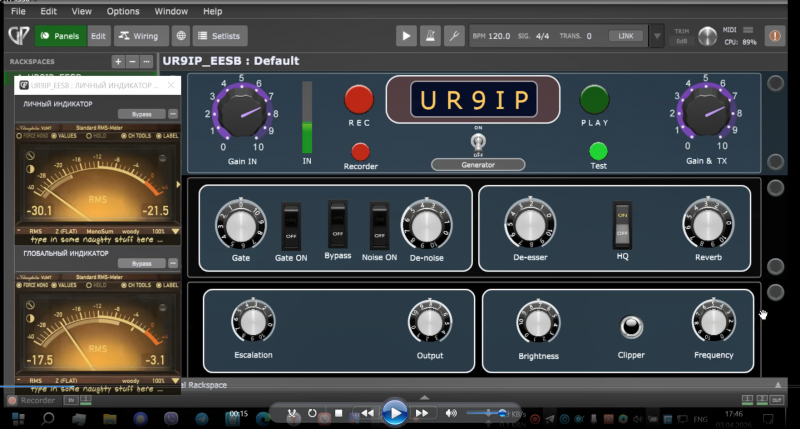The height and width of the screenshot is (429, 800).
Task: Click the red panic exclamation icon
Action: [774, 36]
